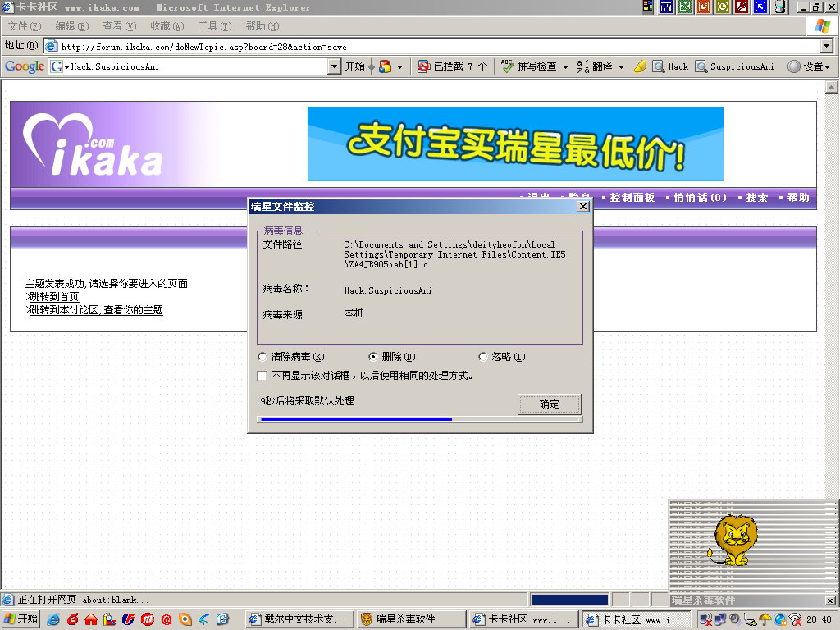This screenshot has height=630, width=840.
Task: Open Word from the Office shortcut bar
Action: [666, 7]
